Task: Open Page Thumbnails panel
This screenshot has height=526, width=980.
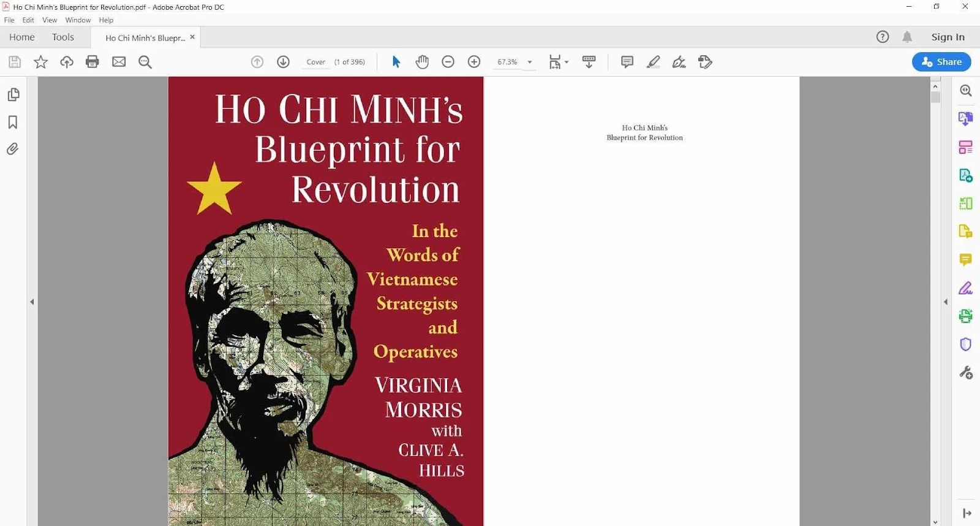Action: coord(13,95)
